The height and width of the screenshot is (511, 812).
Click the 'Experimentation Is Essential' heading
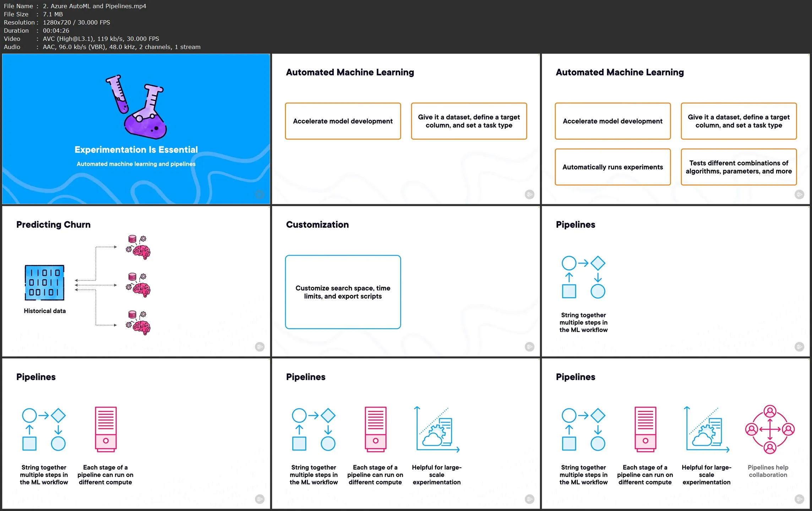(x=136, y=150)
